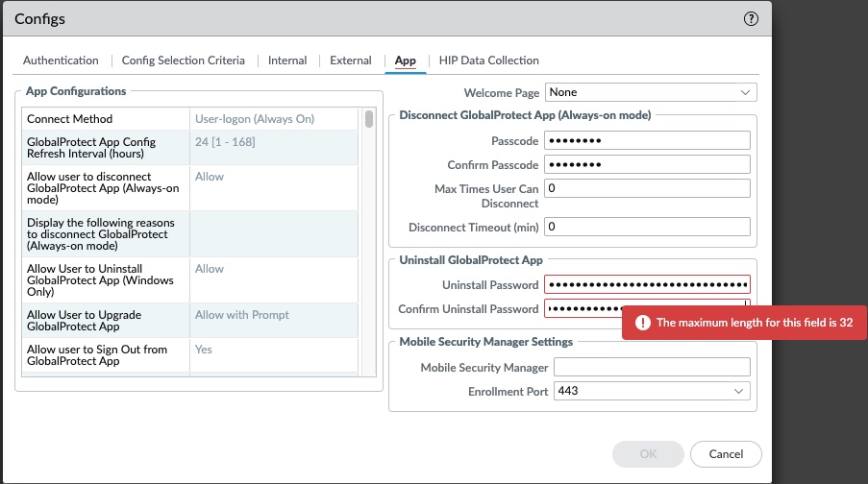868x484 pixels.
Task: Click the Connect Method value cell
Action: [274, 119]
